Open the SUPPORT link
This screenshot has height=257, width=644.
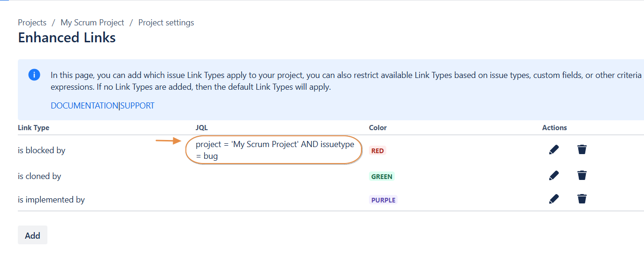(x=138, y=106)
